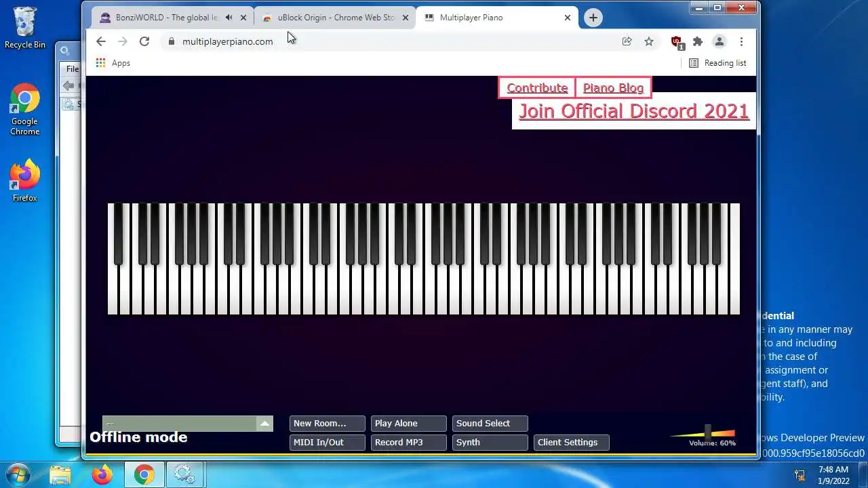Open MIDI In/Out settings

[328, 443]
